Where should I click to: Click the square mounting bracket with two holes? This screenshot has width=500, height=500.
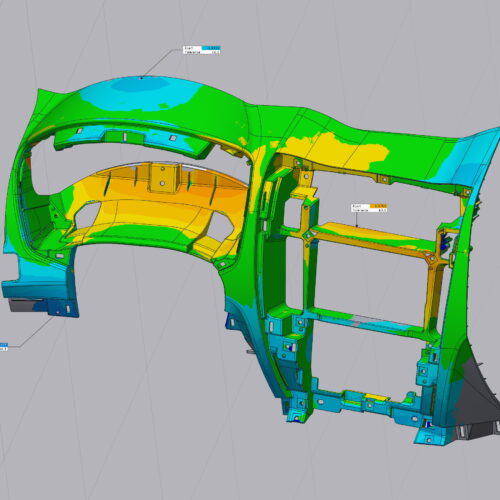point(162,178)
